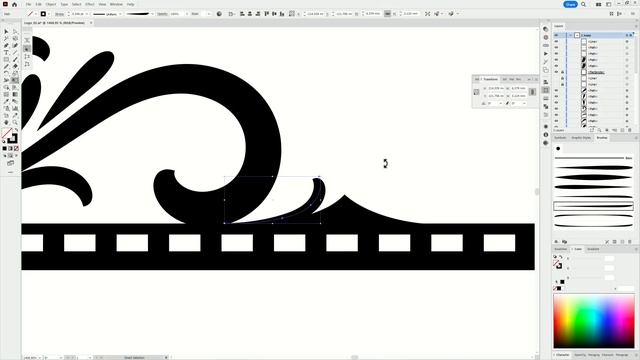
Task: Open the Effect menu
Action: tap(90, 4)
